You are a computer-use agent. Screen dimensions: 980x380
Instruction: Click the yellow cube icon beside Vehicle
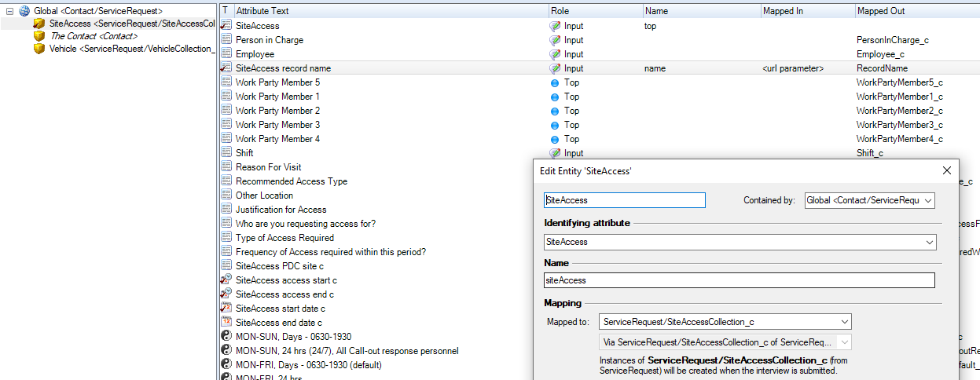[39, 49]
